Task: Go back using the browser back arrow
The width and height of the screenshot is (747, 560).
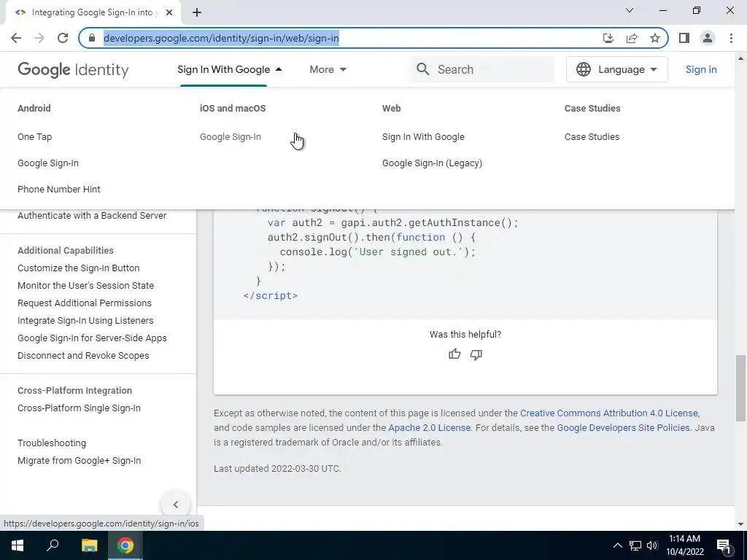Action: 16,38
